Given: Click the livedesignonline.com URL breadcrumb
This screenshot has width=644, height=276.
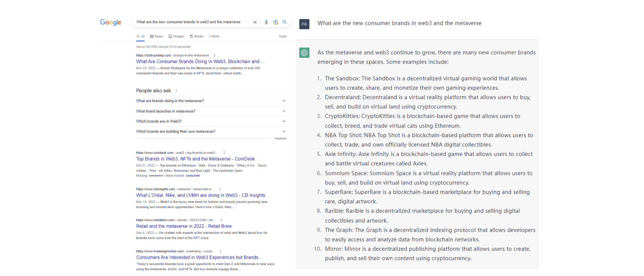Looking at the screenshot, I should [x=175, y=251].
